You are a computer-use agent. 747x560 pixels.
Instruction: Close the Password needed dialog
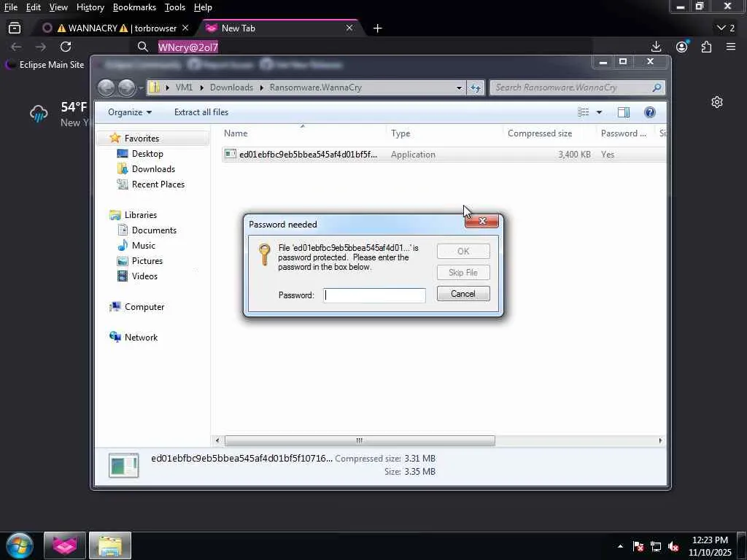[481, 221]
